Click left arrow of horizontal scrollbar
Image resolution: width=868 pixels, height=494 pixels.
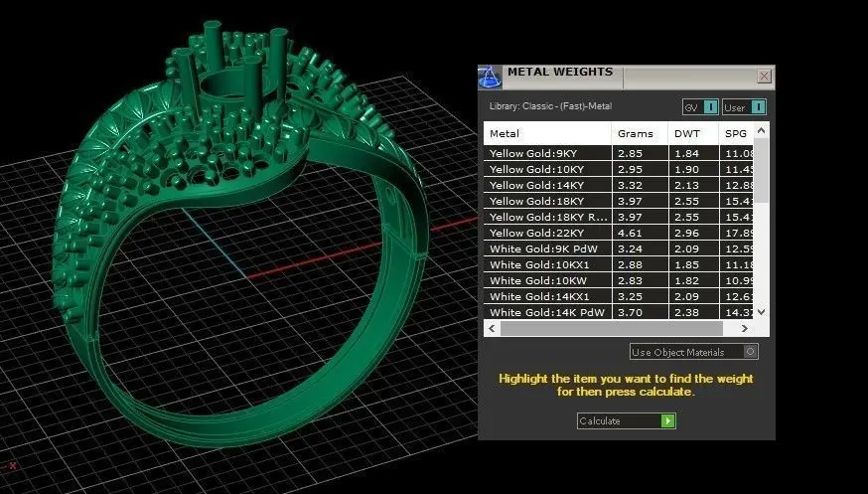pyautogui.click(x=493, y=328)
